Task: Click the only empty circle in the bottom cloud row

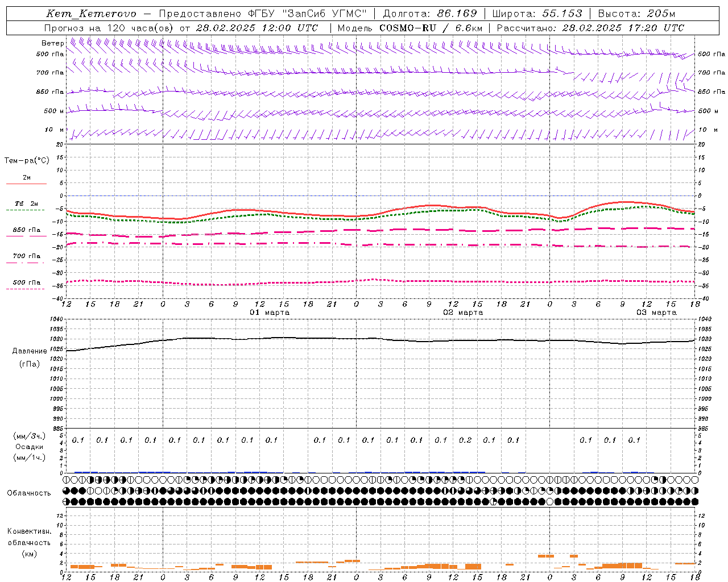Action: [549, 502]
